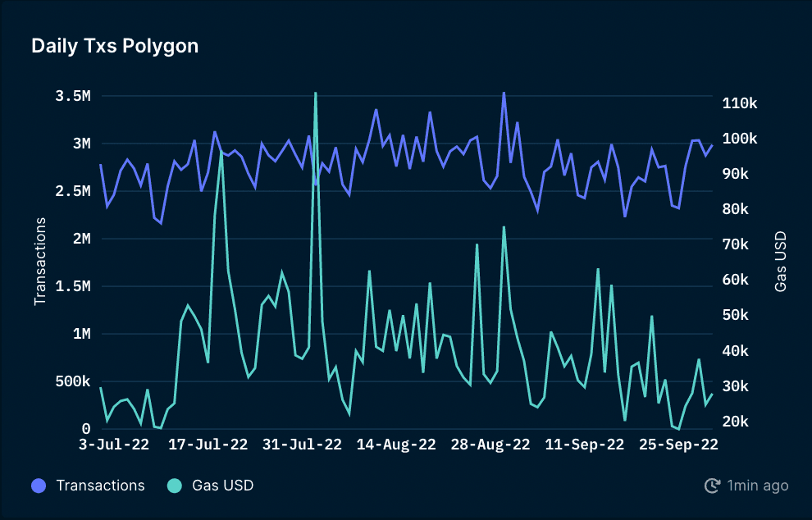Click the '14-Aug-22' date axis label

[396, 445]
